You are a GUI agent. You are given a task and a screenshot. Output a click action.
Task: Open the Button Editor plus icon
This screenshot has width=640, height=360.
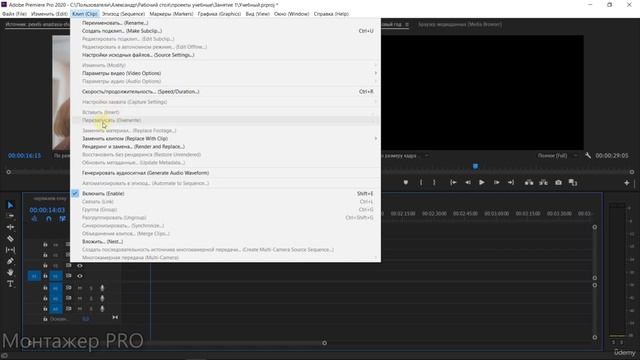click(627, 183)
